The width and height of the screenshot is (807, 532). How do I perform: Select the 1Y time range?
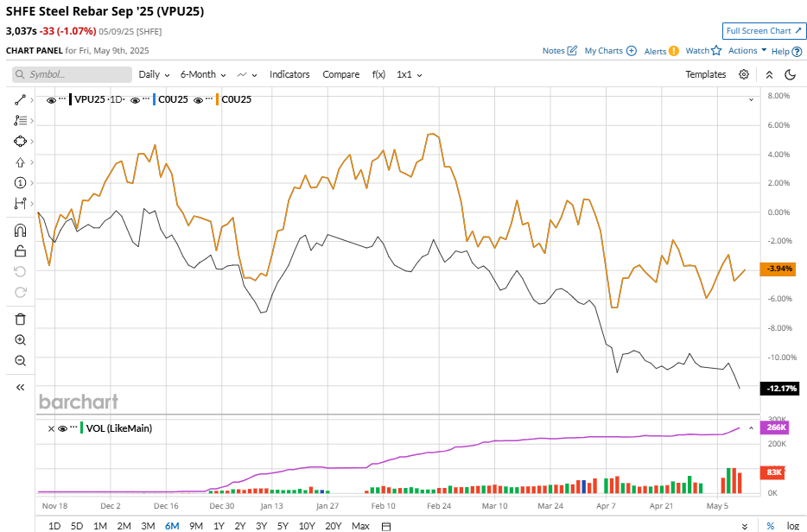tap(219, 526)
